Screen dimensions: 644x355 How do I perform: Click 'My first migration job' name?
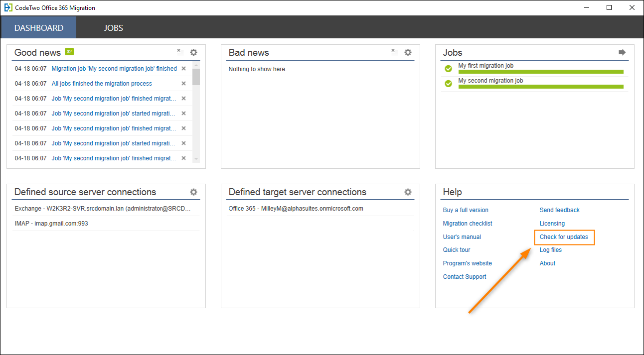(x=485, y=66)
